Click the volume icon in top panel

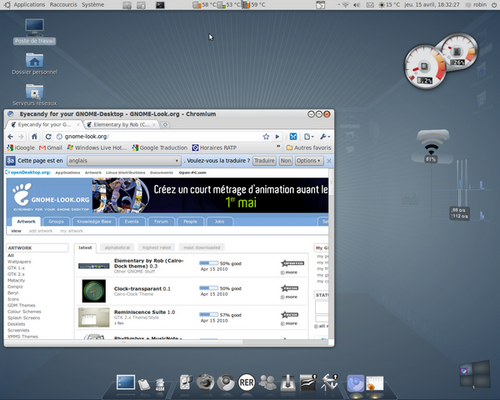pos(357,5)
